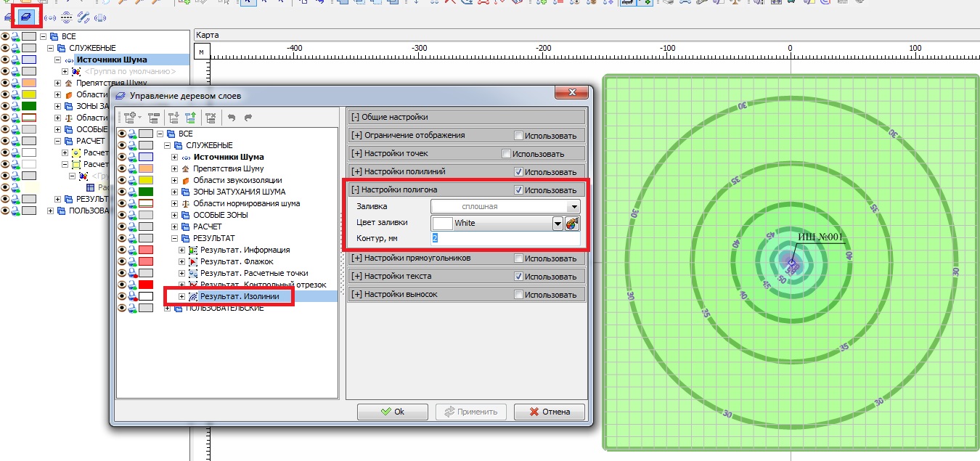Viewport: 980px width, 461px height.
Task: Hide the Результат. Изолинии layer via eye icon
Action: tap(121, 296)
